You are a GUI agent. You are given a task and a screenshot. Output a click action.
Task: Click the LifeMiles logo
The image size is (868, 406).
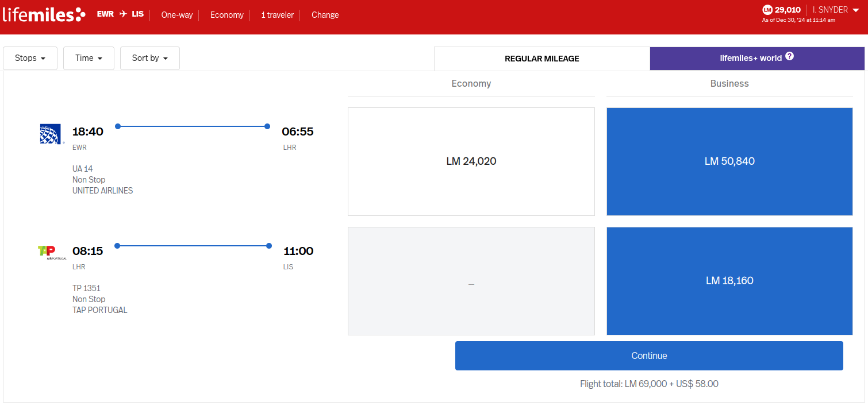(x=44, y=14)
